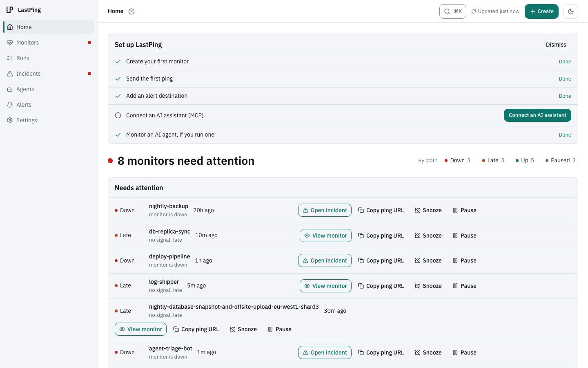
Task: View monitor for nightly-database-snapshot eu-west1-shard3
Action: point(140,329)
